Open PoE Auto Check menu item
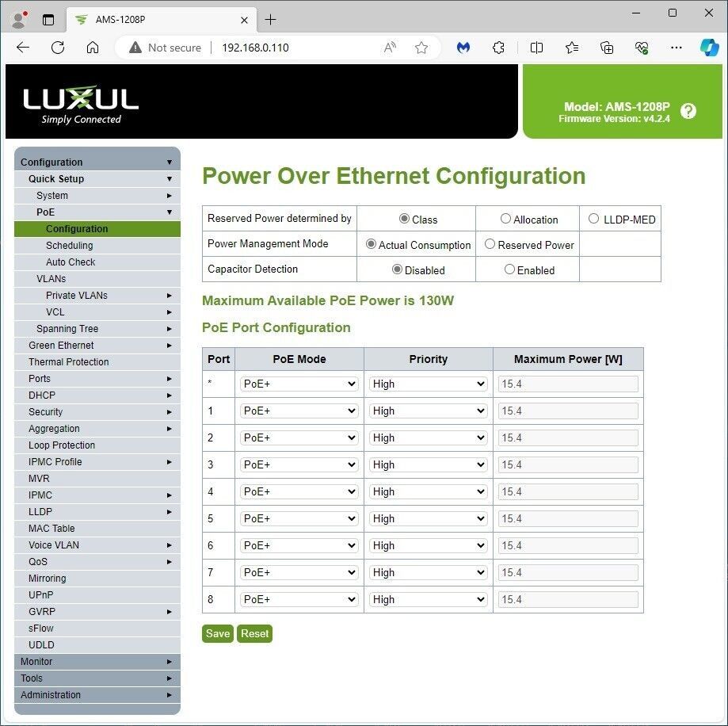Image resolution: width=728 pixels, height=726 pixels. 97,262
